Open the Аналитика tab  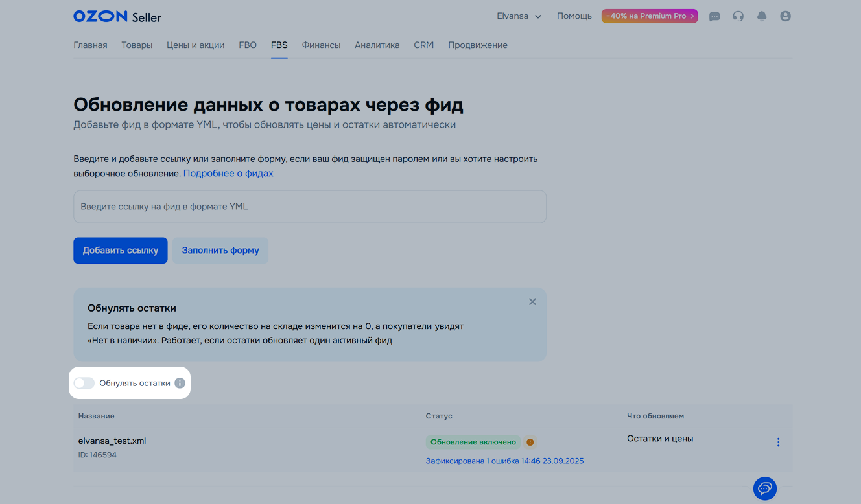tap(377, 45)
